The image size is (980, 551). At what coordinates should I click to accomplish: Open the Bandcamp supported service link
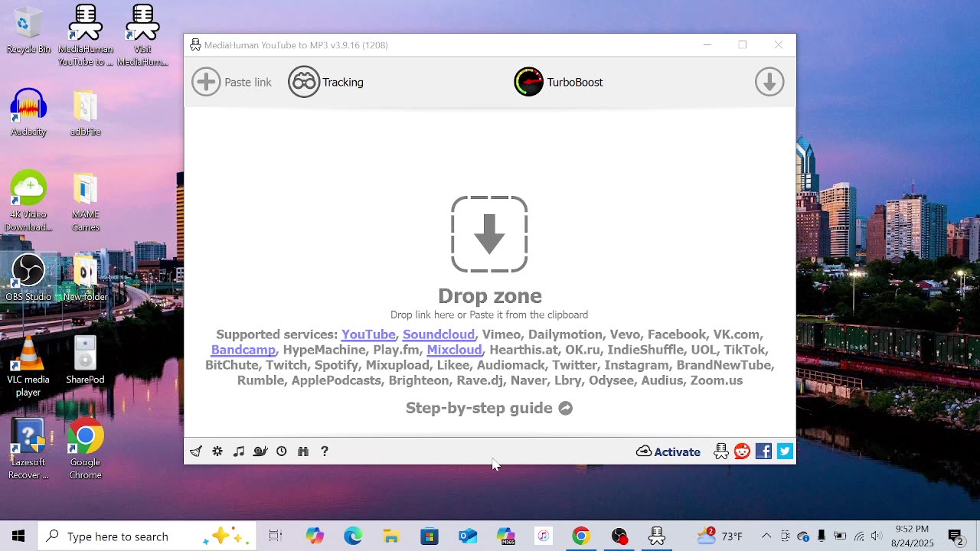[x=243, y=350]
